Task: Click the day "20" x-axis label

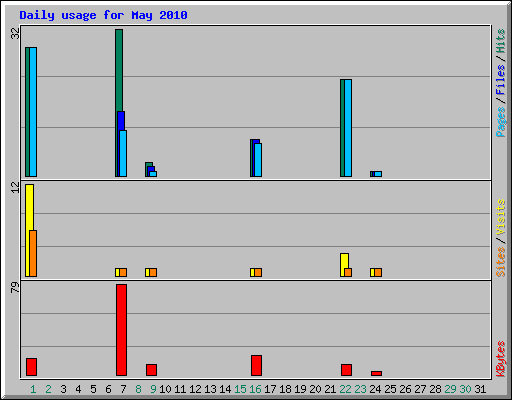Action: click(x=315, y=389)
